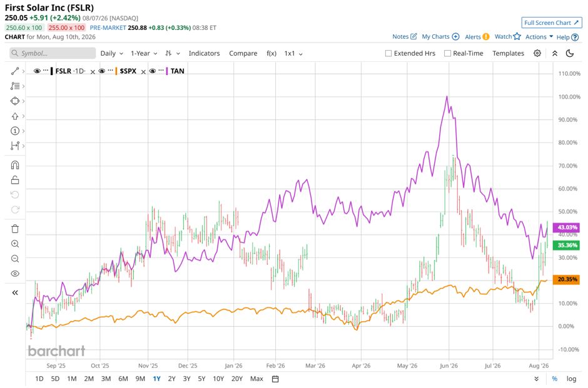Click the FSLR black color swatch
Screen dimensions: 588x388
click(x=52, y=71)
